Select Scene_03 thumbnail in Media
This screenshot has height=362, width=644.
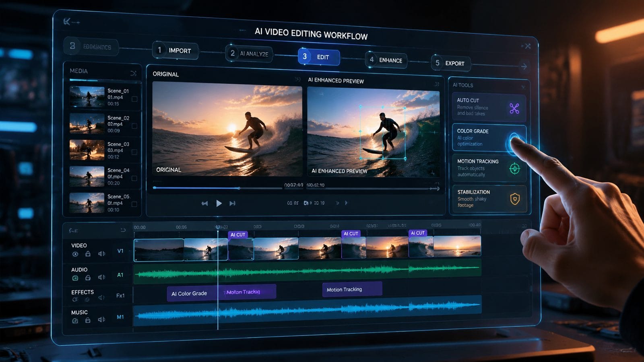87,150
